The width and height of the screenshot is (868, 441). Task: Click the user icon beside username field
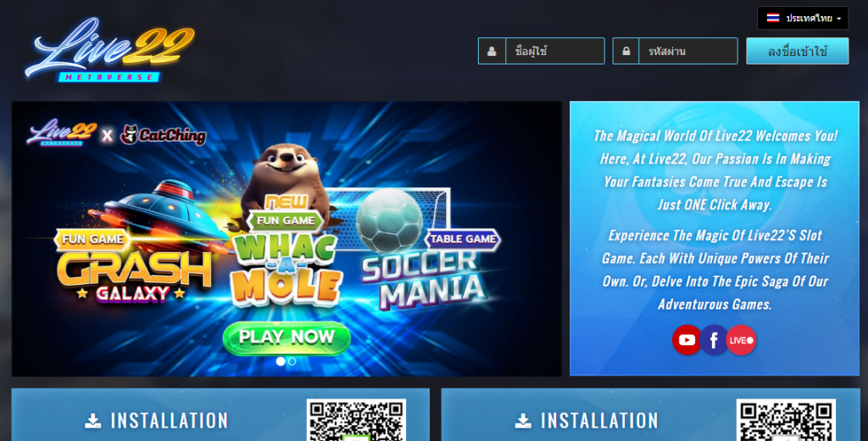[492, 51]
